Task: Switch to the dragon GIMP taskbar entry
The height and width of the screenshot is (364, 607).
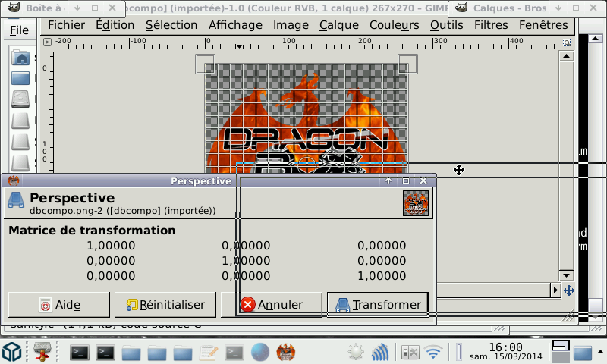Action: [x=286, y=353]
